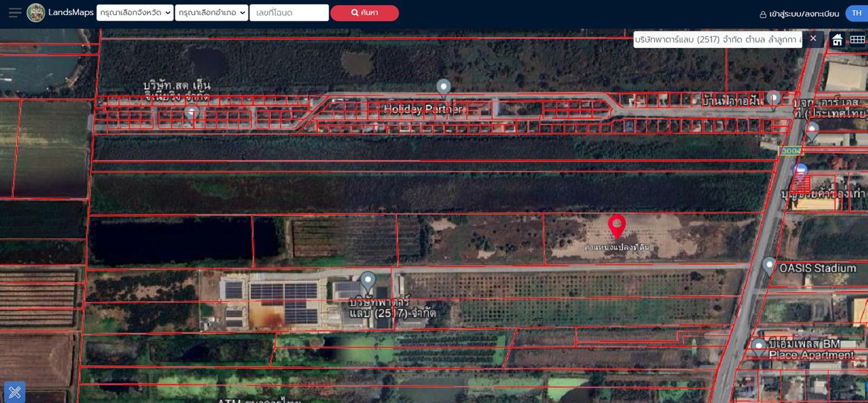Click the home icon on the map
This screenshot has width=868, height=403.
coord(837,40)
